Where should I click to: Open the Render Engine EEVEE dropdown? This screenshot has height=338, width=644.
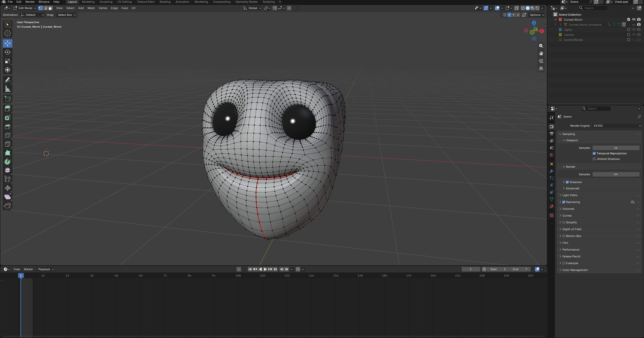click(x=617, y=126)
